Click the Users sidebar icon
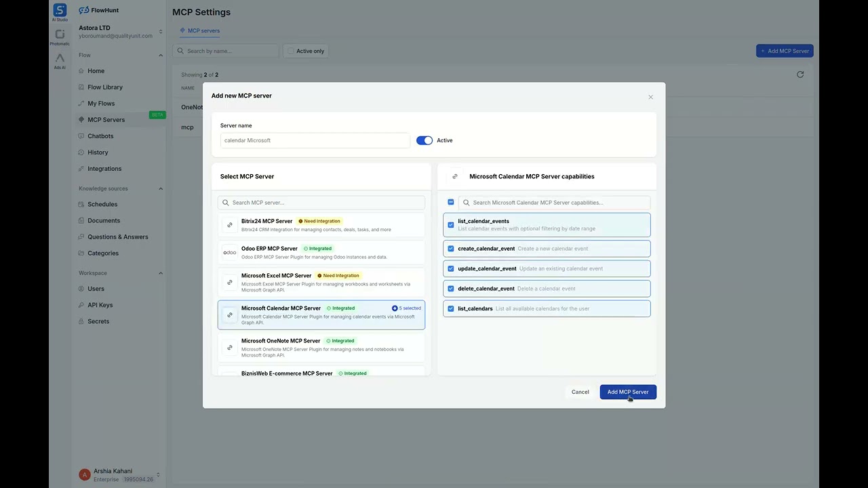 click(81, 289)
